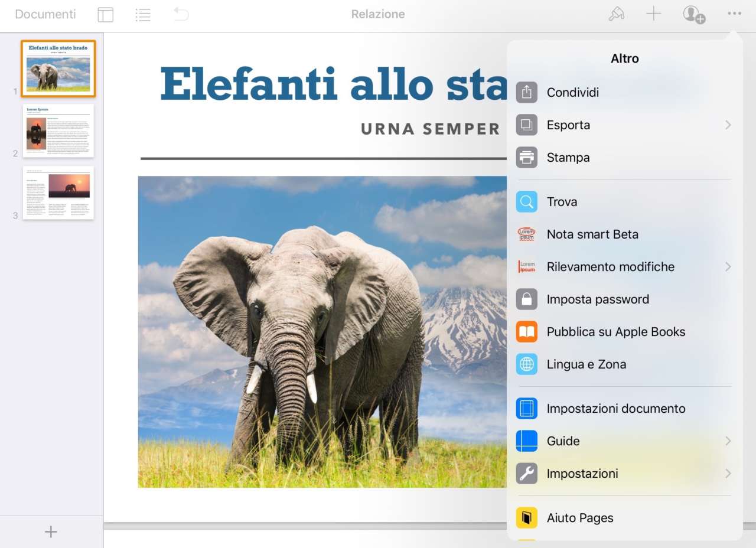Tap the Rilevamento modifiche icon
The width and height of the screenshot is (756, 548).
pyautogui.click(x=527, y=267)
